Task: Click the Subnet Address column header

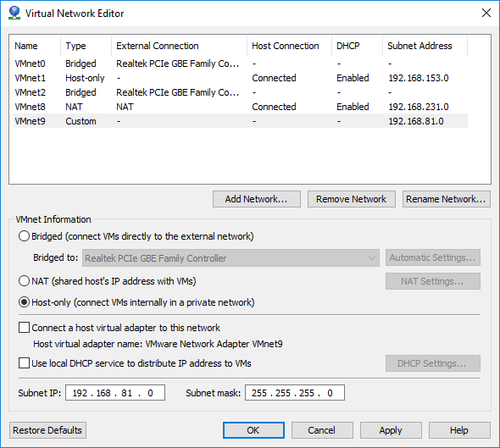Action: (x=425, y=46)
